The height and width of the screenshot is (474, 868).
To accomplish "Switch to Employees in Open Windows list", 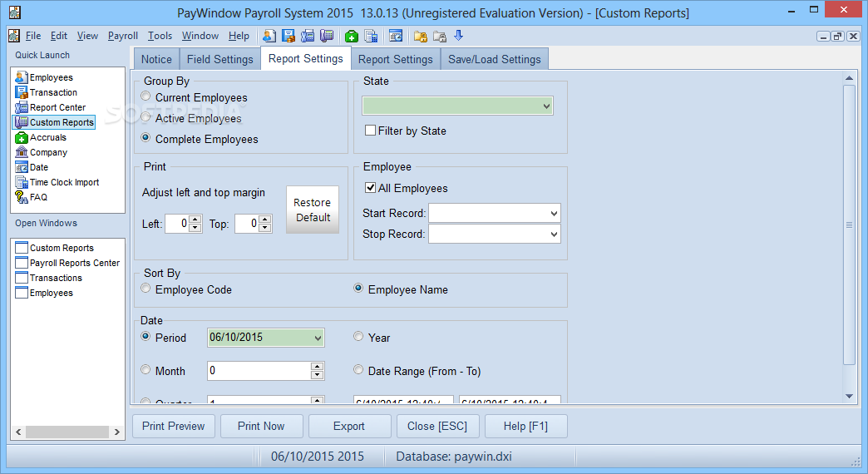I will 44,293.
